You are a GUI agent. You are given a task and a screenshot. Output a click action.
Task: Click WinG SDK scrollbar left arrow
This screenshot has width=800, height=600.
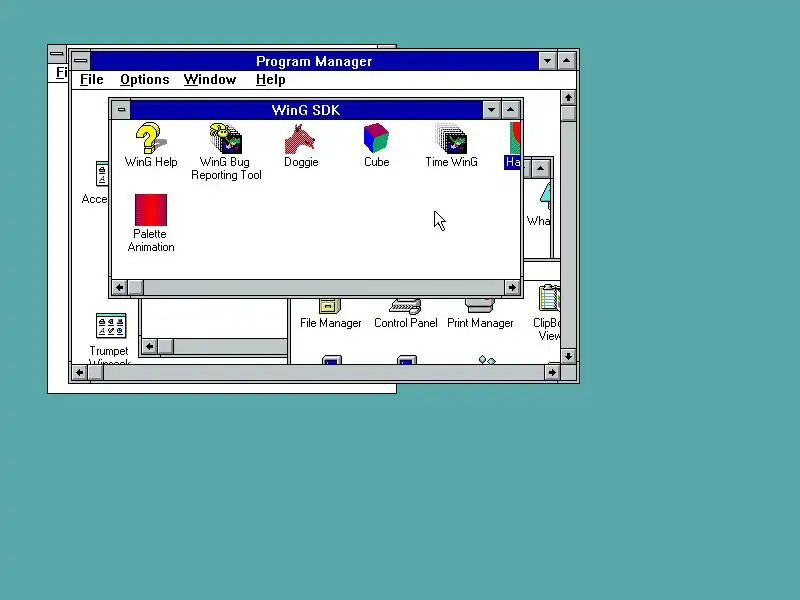pos(119,287)
